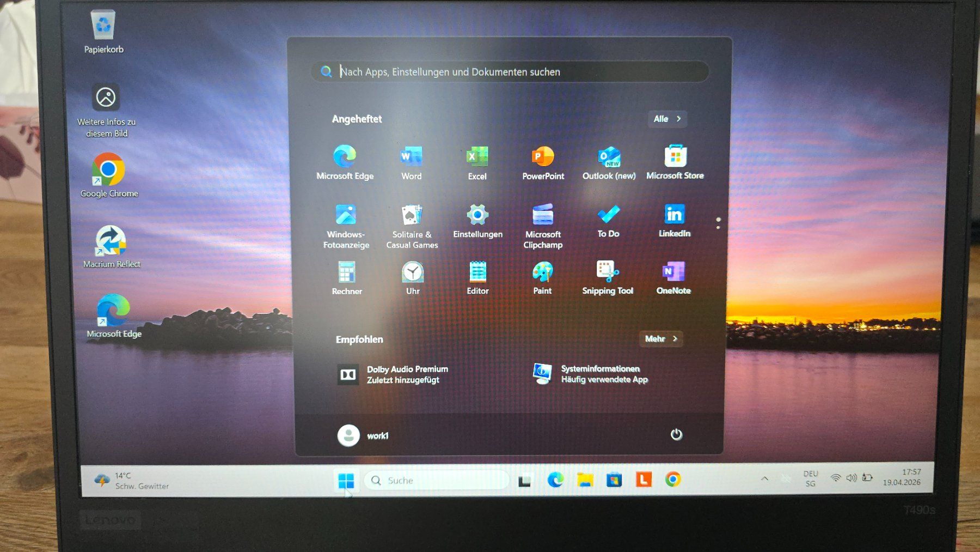The image size is (980, 552).
Task: Launch Paint from pinned apps
Action: coord(542,278)
